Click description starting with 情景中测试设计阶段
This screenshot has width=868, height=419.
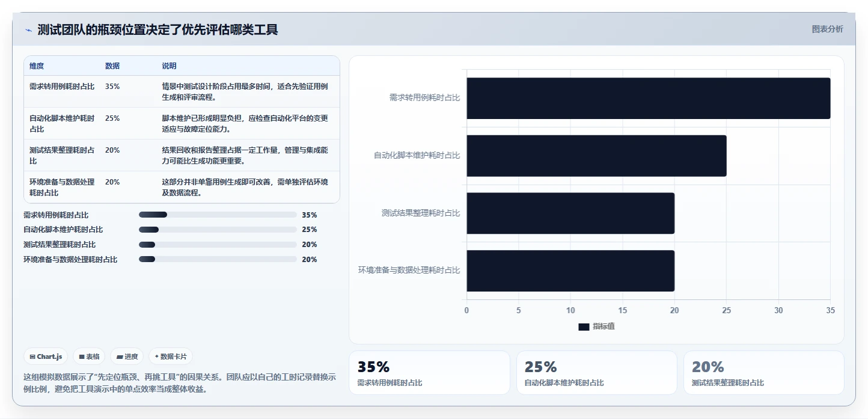pyautogui.click(x=245, y=92)
